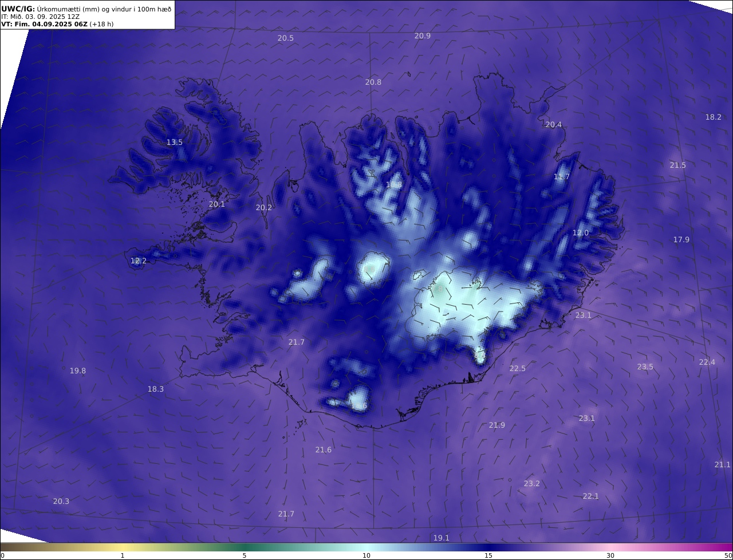The height and width of the screenshot is (560, 733).
Task: Click the 21.5 value label
Action: (678, 165)
